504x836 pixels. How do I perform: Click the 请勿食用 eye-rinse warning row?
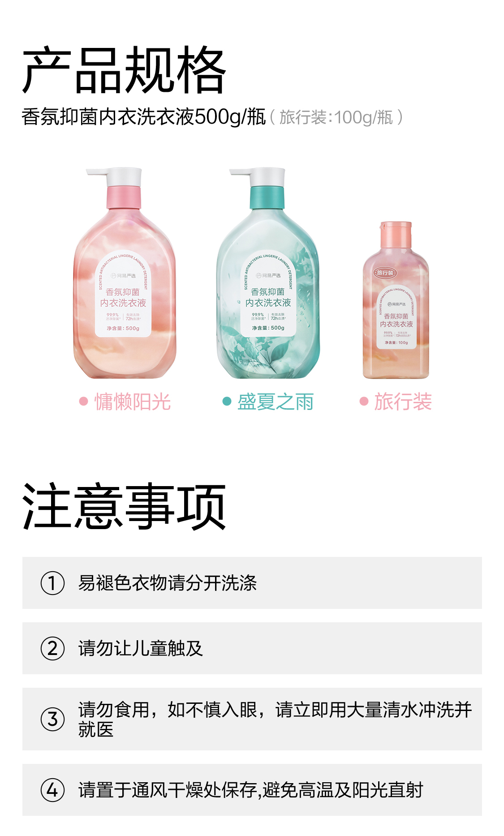252,719
